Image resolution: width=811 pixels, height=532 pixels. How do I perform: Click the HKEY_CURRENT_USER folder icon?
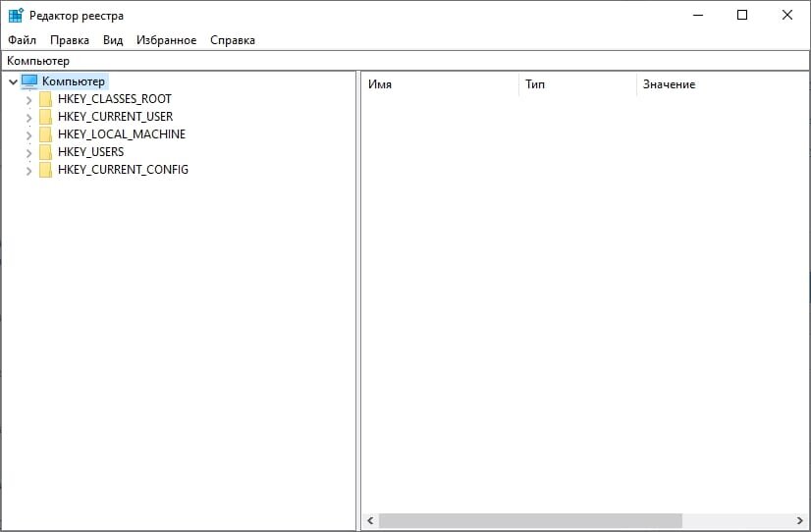click(x=45, y=117)
